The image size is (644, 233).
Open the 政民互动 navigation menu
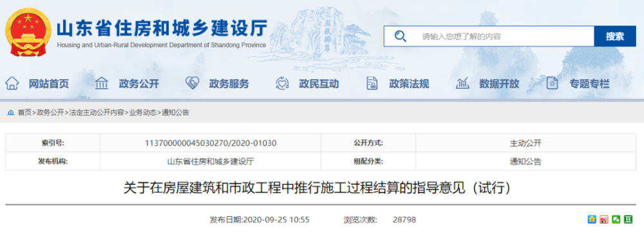coord(319,84)
